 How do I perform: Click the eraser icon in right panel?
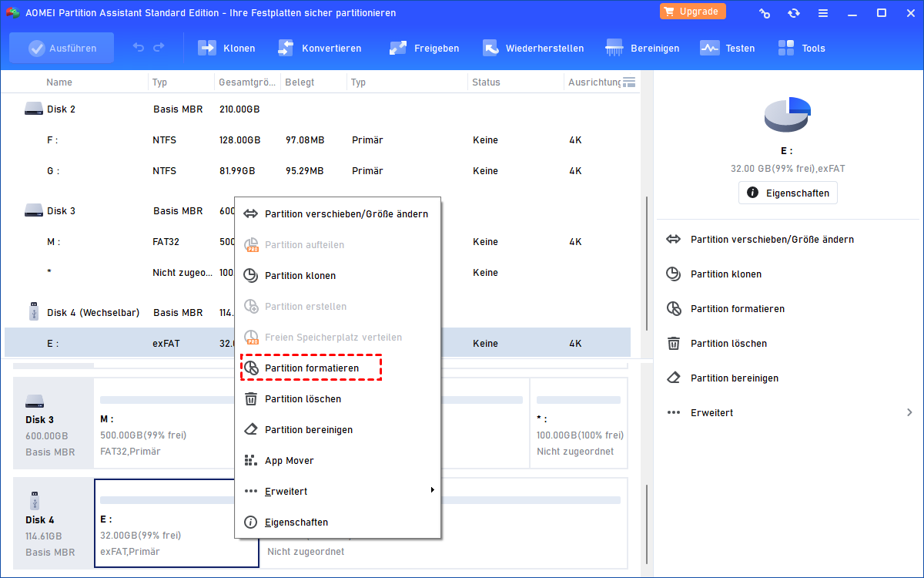point(674,378)
